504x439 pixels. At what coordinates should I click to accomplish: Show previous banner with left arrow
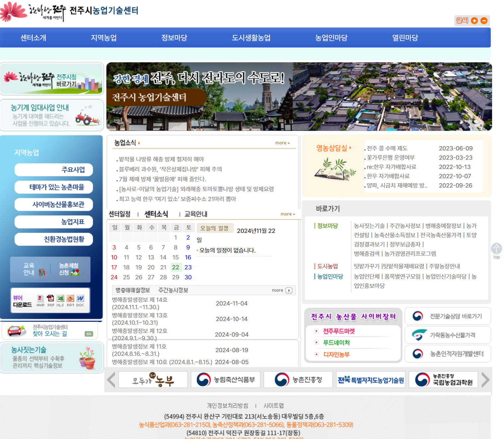point(111,380)
